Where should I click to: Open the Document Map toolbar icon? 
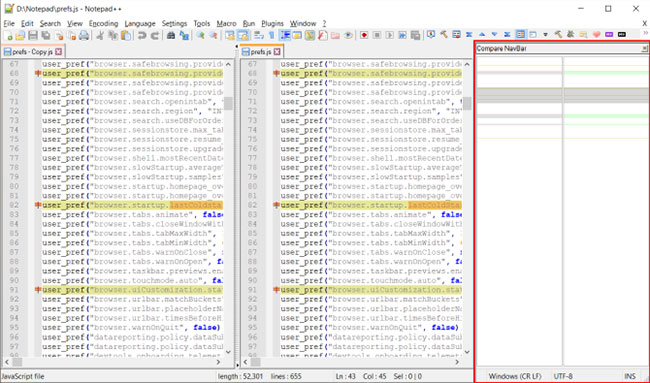(x=310, y=35)
